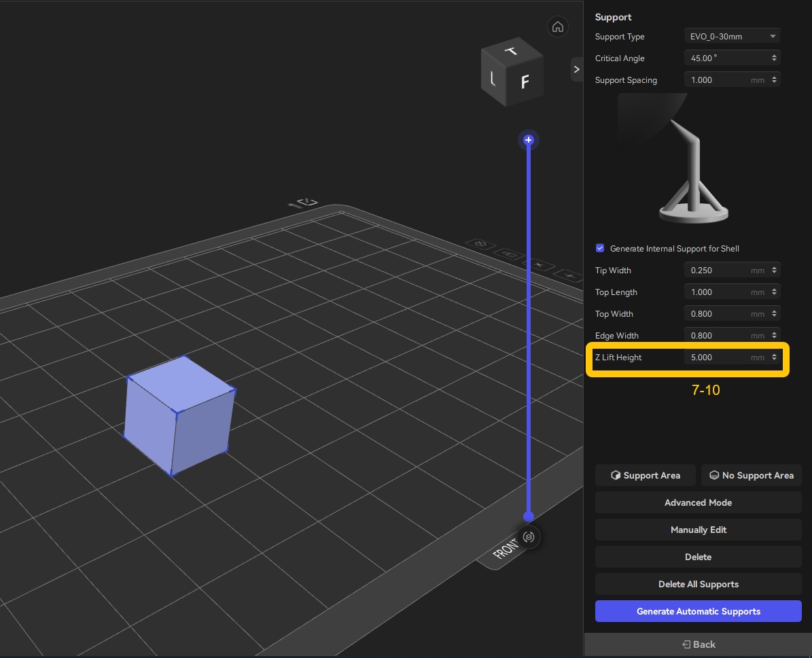Image resolution: width=812 pixels, height=658 pixels.
Task: Click the Edge Width value field
Action: 732,335
